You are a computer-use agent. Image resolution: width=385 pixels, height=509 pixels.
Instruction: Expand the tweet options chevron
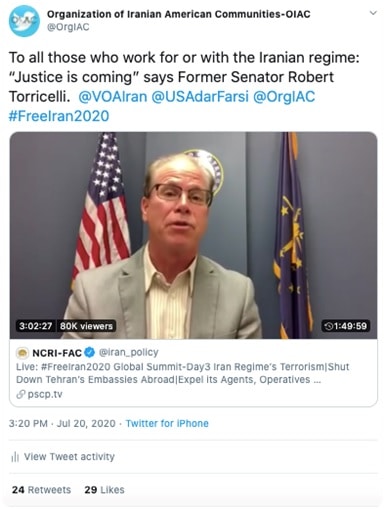(374, 13)
